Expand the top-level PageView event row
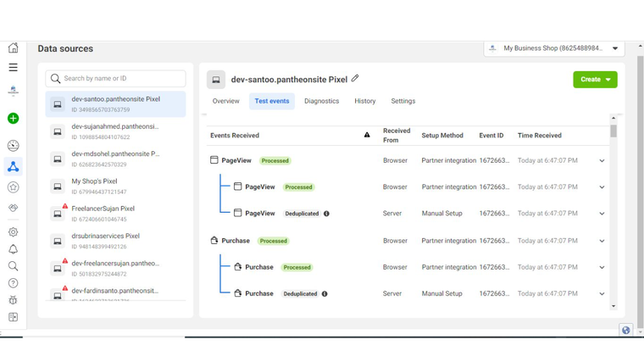Image resolution: width=644 pixels, height=362 pixels. tap(602, 161)
